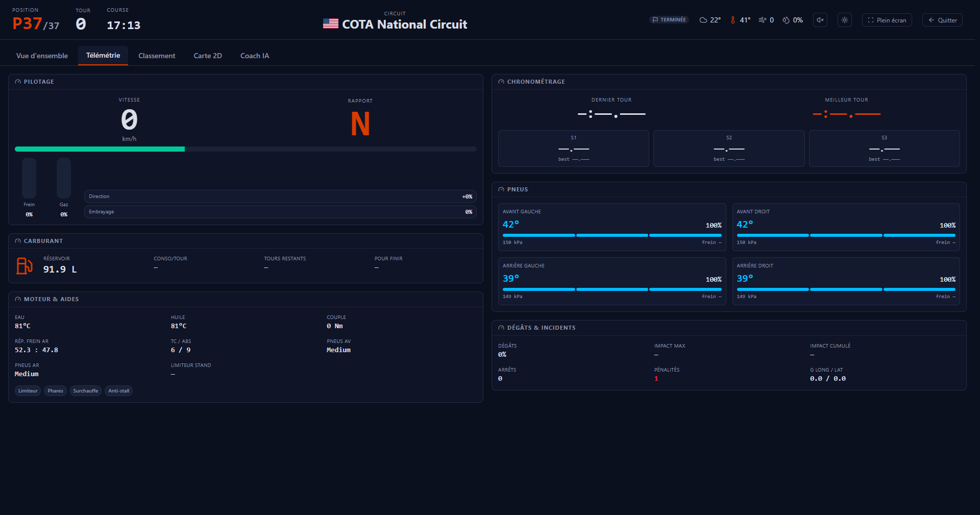Open the Vue d'ensemble tab
The height and width of the screenshot is (515, 980).
click(42, 56)
